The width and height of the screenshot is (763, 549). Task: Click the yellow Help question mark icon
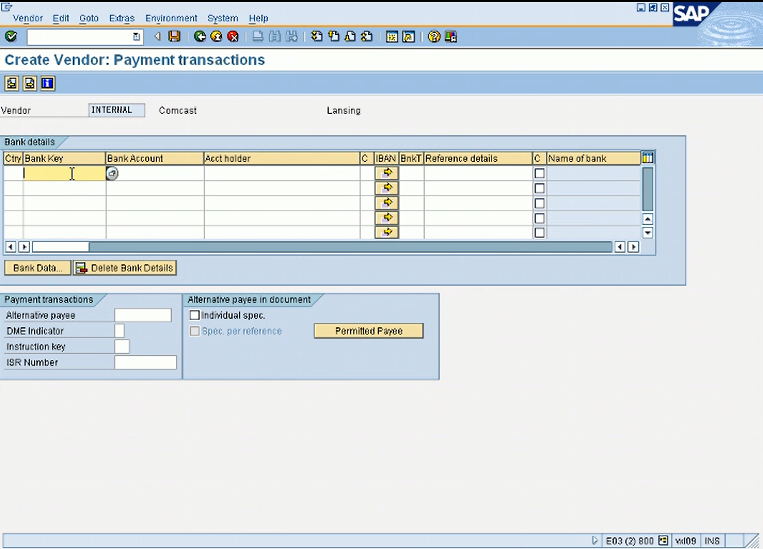coord(434,37)
